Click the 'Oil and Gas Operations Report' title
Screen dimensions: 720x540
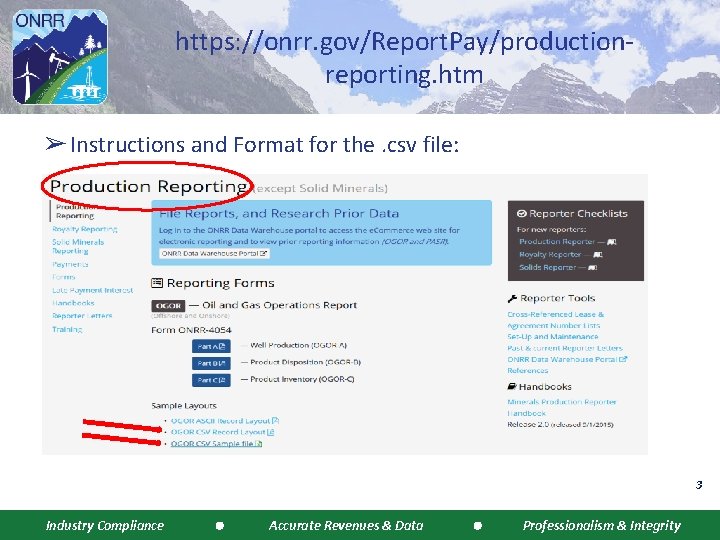pyautogui.click(x=280, y=305)
